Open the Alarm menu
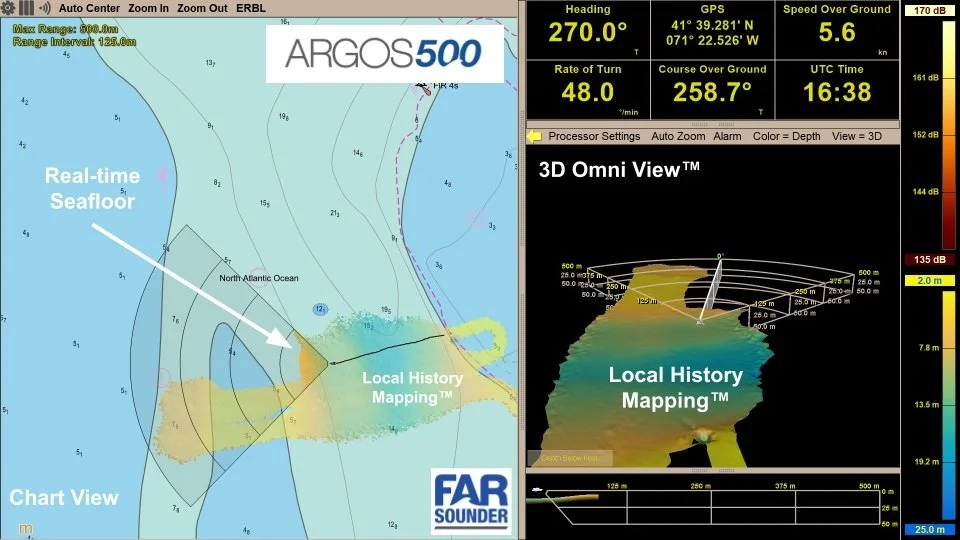 (727, 136)
